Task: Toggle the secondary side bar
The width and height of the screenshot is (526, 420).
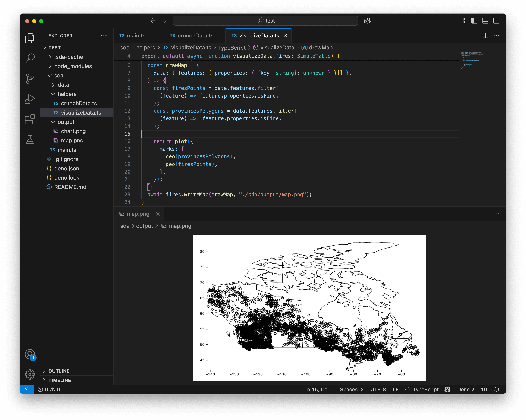Action: 496,21
